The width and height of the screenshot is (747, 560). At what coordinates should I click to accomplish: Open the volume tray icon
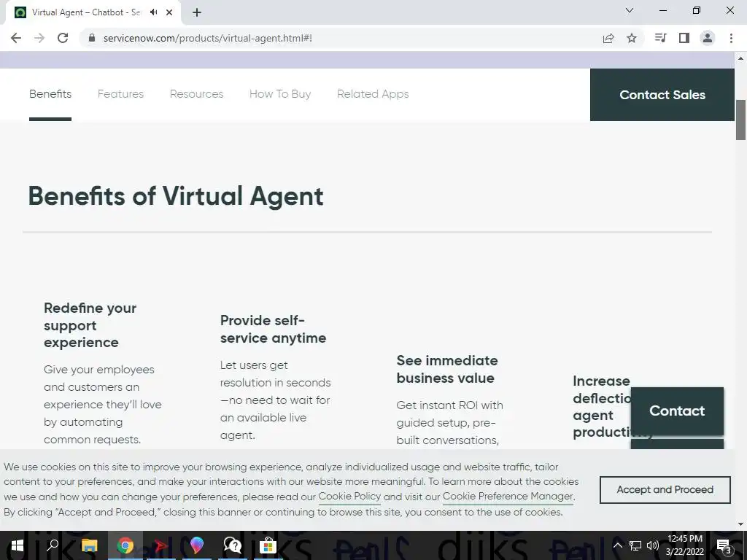[x=652, y=545]
